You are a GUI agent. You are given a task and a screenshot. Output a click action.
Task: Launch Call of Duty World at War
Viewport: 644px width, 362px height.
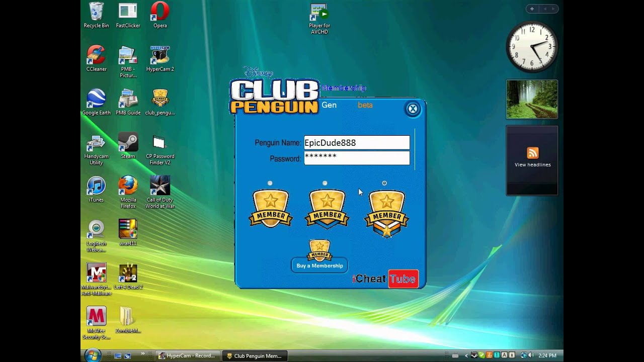(160, 193)
